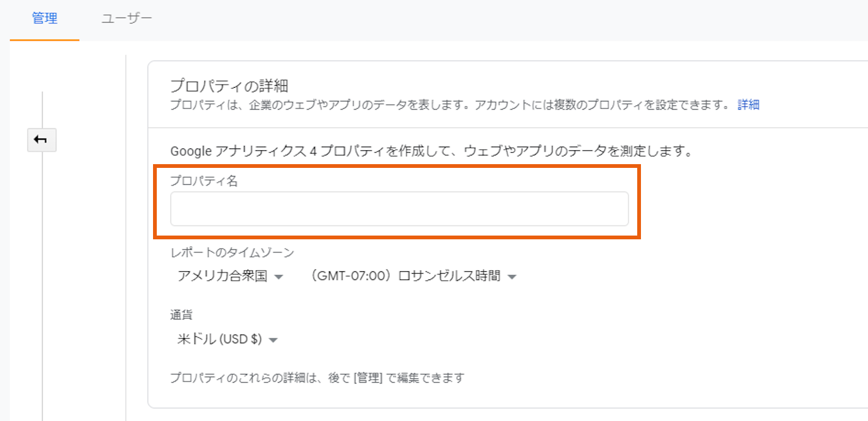Focus the プロパティ名 text field

400,209
